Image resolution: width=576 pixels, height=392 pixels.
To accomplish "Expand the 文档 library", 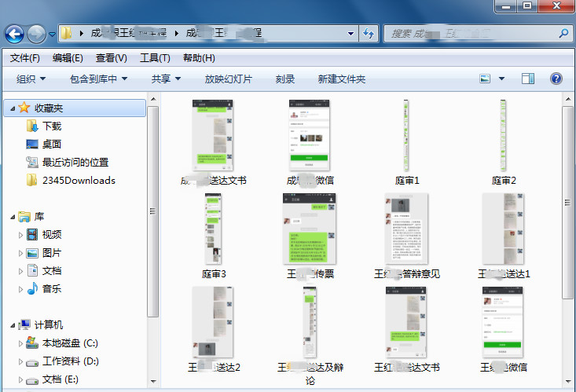I will click(20, 271).
